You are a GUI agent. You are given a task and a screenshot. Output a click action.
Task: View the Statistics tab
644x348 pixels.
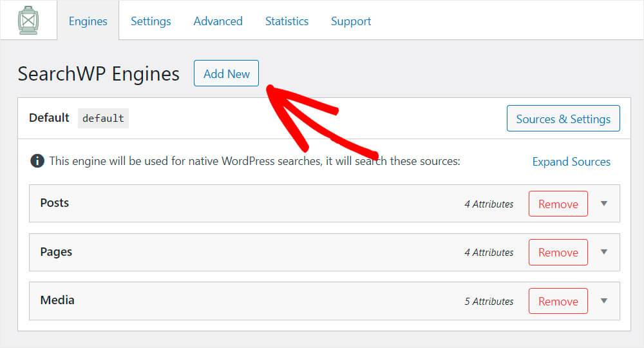287,21
